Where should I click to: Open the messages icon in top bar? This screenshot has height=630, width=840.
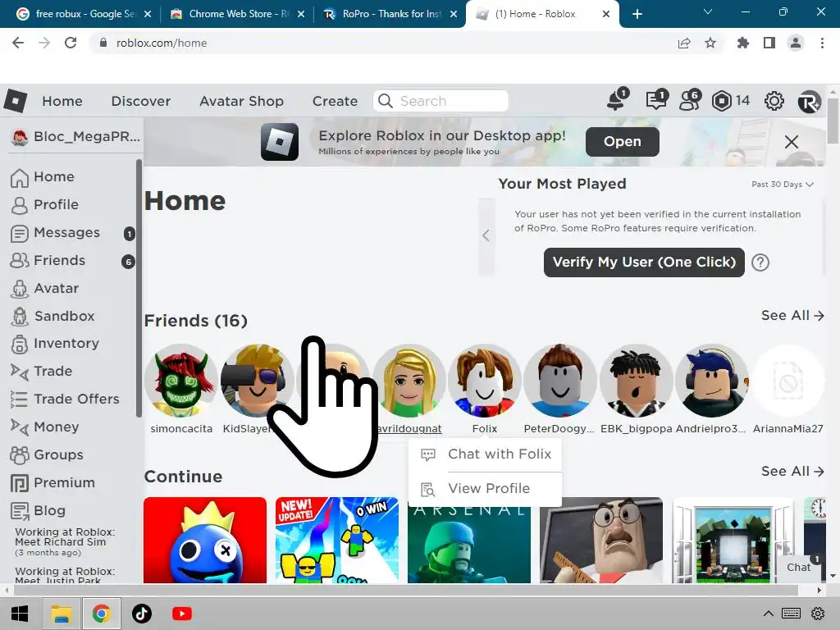pyautogui.click(x=656, y=100)
